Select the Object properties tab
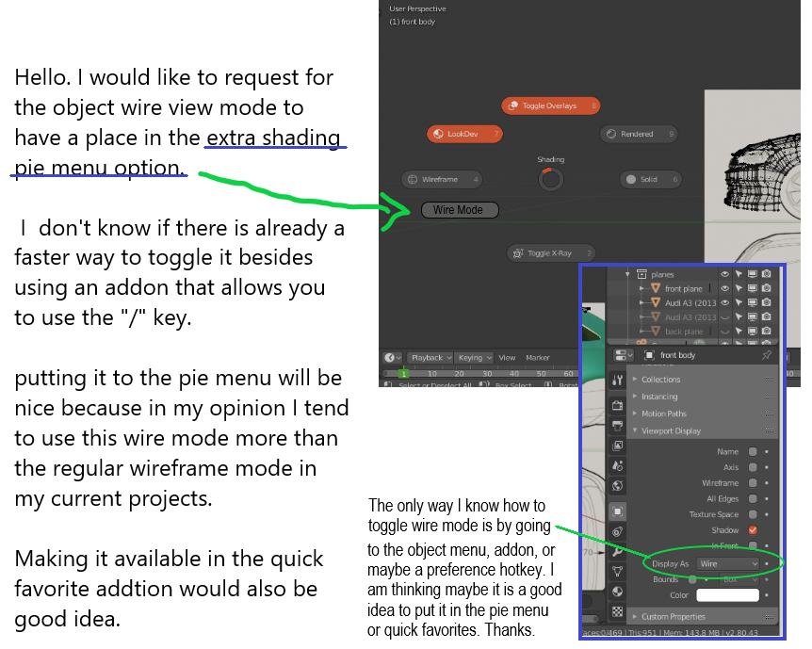The width and height of the screenshot is (812, 649). 617,511
